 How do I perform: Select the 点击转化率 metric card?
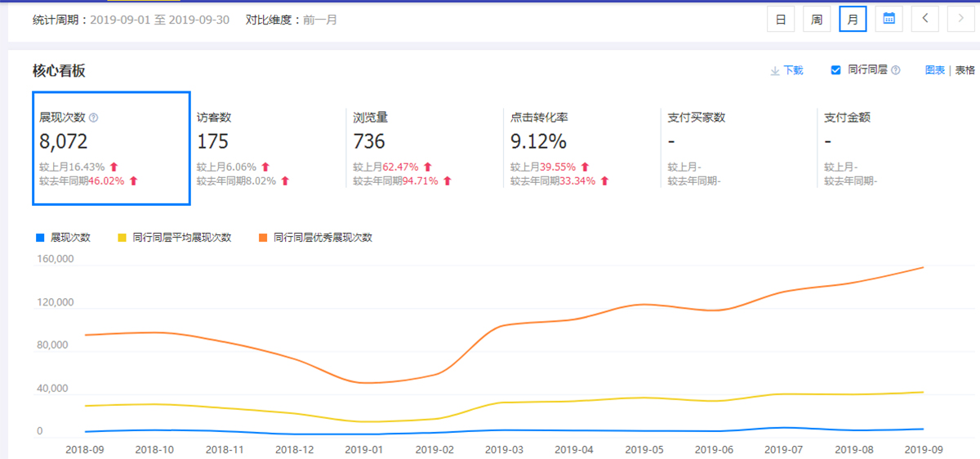(582, 149)
